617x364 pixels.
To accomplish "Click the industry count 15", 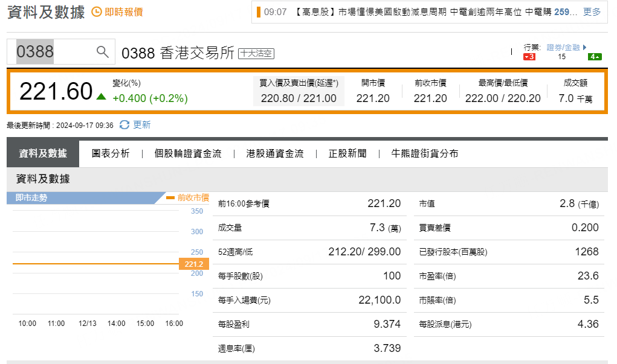I will [x=561, y=57].
